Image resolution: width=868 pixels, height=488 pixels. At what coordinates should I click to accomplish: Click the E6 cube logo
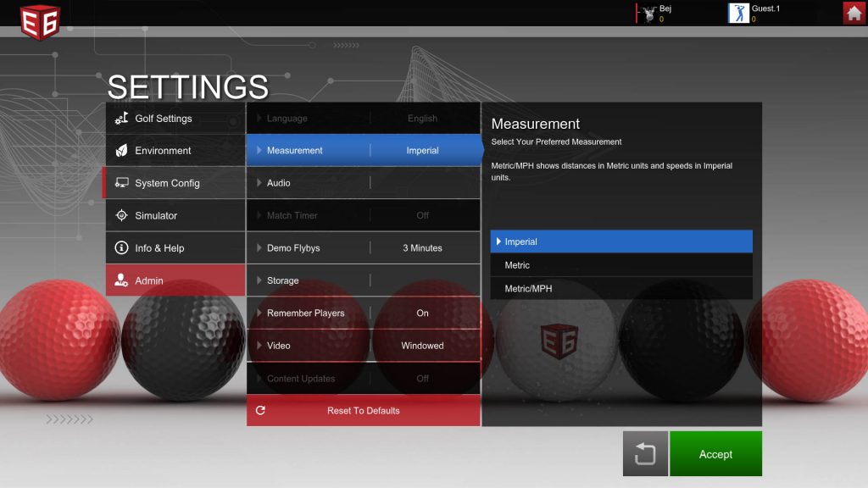click(40, 22)
